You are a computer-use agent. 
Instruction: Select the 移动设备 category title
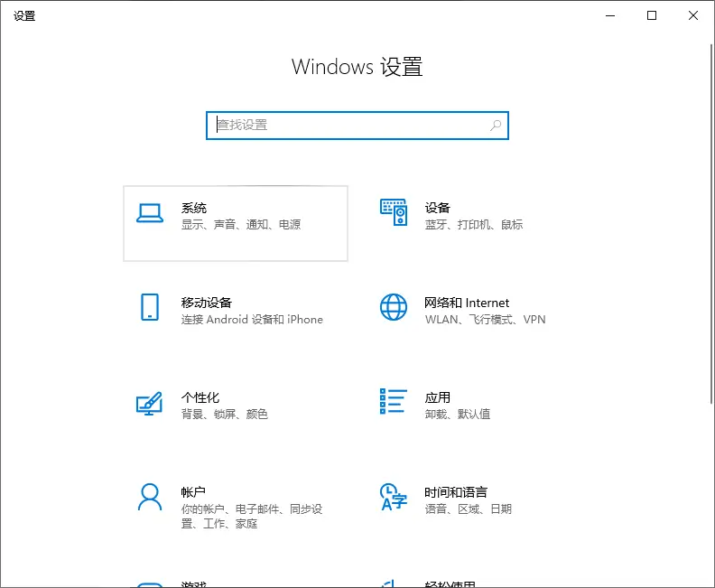click(x=207, y=303)
